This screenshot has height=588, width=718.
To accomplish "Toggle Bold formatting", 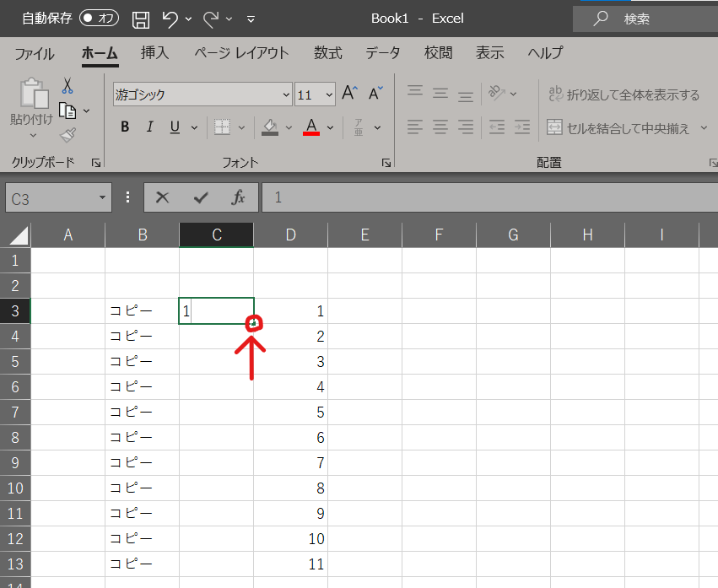I will click(125, 127).
